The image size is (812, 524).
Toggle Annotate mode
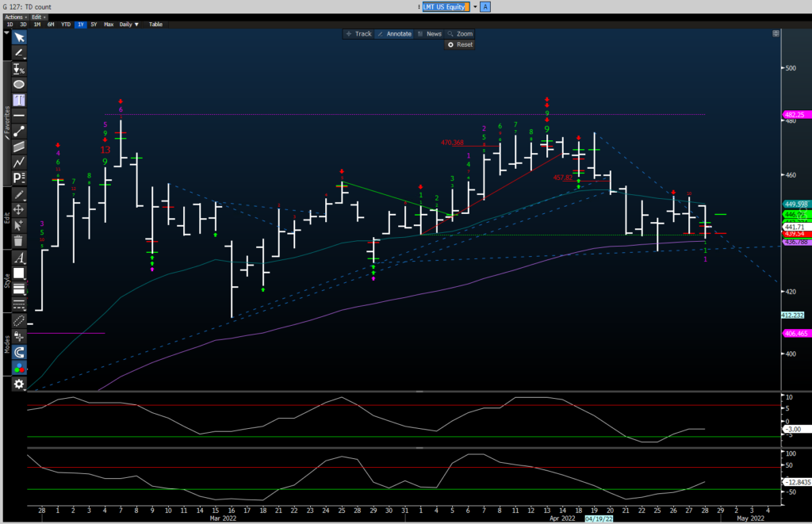click(395, 33)
